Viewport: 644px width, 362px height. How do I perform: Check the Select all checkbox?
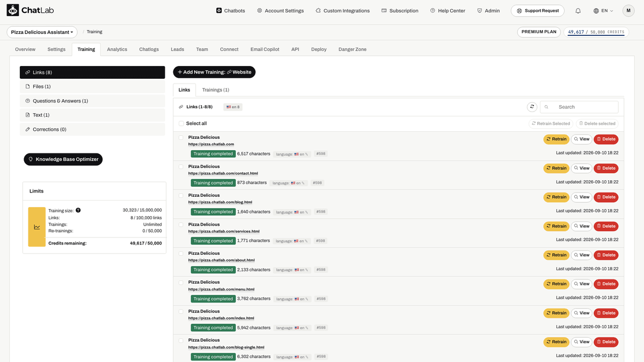click(x=181, y=123)
